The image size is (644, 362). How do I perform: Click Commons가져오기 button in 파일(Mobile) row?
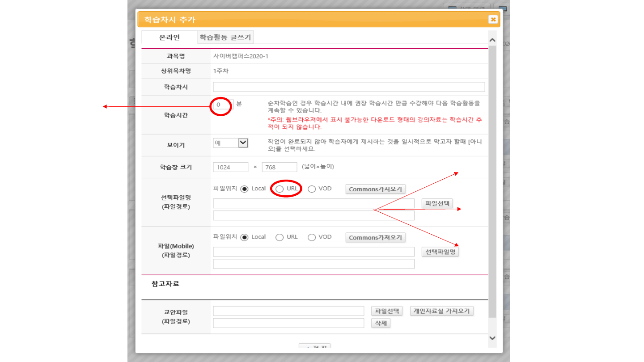(375, 237)
